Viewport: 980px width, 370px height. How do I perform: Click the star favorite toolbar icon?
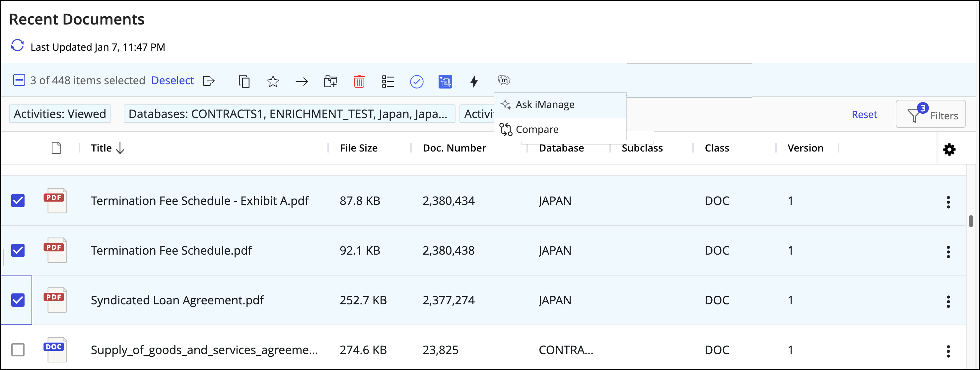[x=273, y=81]
